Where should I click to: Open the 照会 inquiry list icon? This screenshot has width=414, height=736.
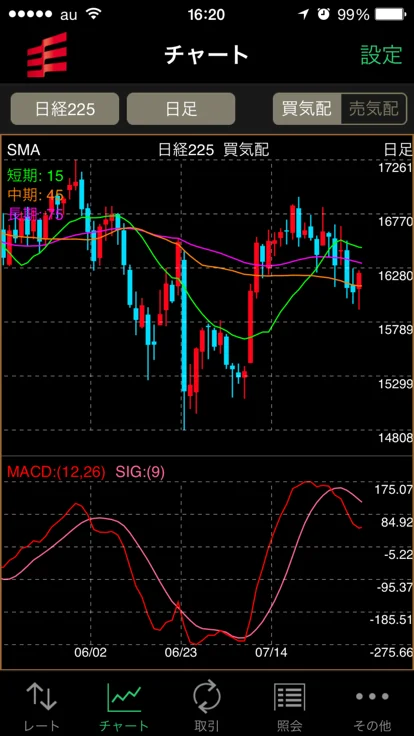290,697
